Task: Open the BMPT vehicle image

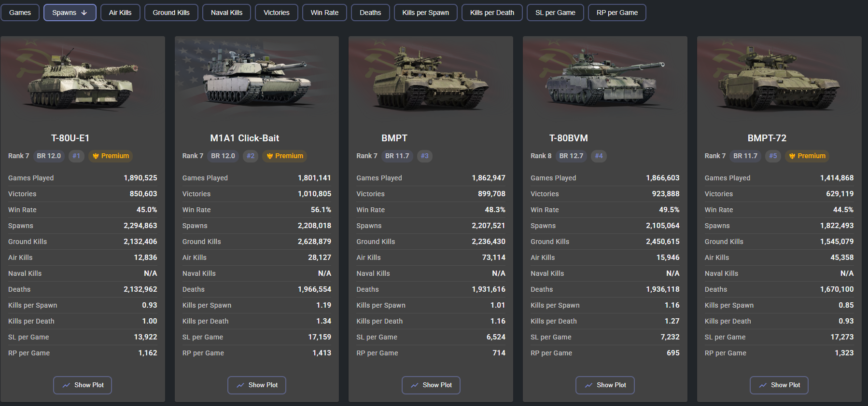Action: [x=431, y=77]
